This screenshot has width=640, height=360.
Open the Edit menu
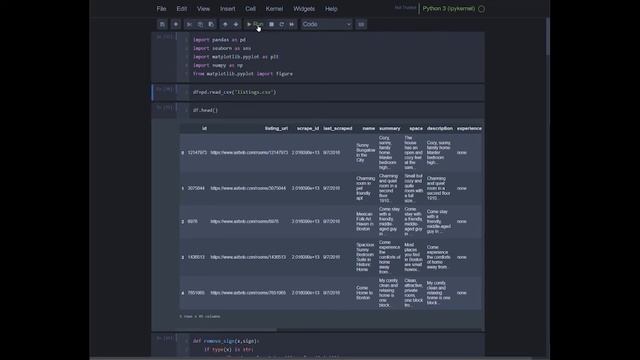pyautogui.click(x=182, y=9)
